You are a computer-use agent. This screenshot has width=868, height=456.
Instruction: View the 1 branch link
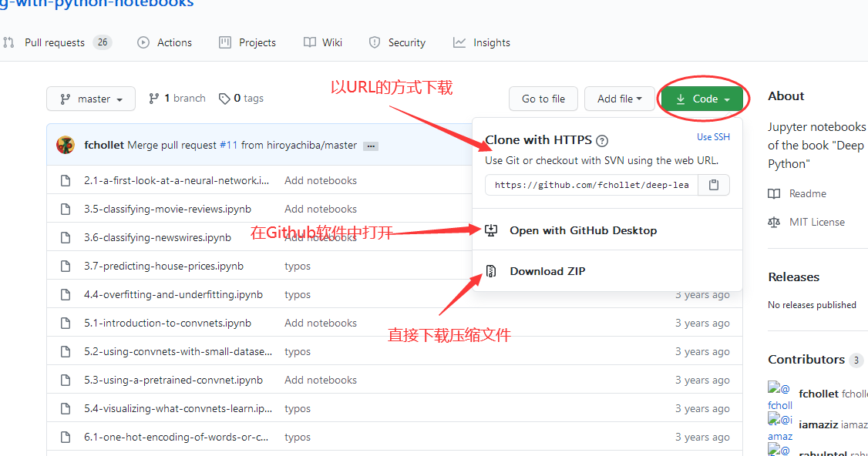[177, 99]
